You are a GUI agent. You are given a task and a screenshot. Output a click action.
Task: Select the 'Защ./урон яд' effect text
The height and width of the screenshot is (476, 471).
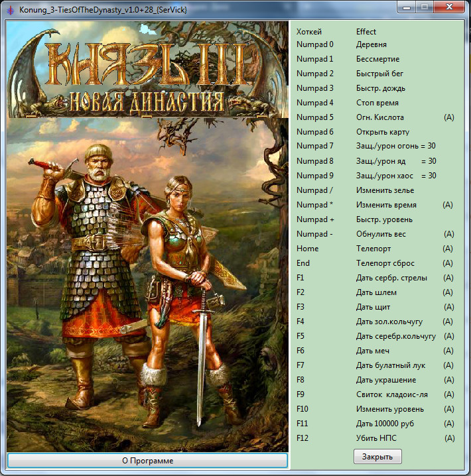pyautogui.click(x=381, y=161)
